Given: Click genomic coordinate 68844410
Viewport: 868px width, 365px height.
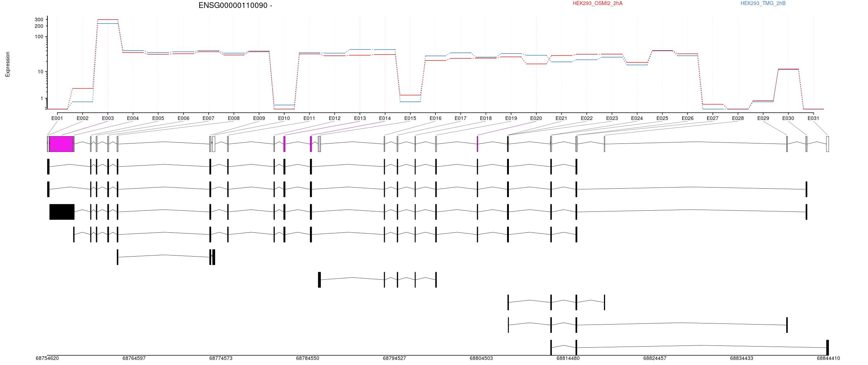Looking at the screenshot, I should 828,358.
